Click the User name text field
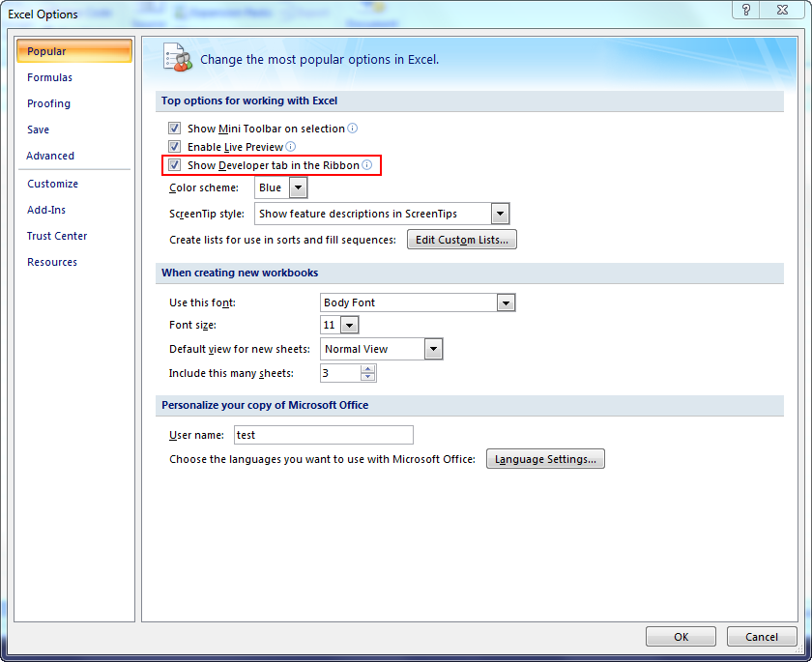This screenshot has height=662, width=812. pyautogui.click(x=324, y=435)
